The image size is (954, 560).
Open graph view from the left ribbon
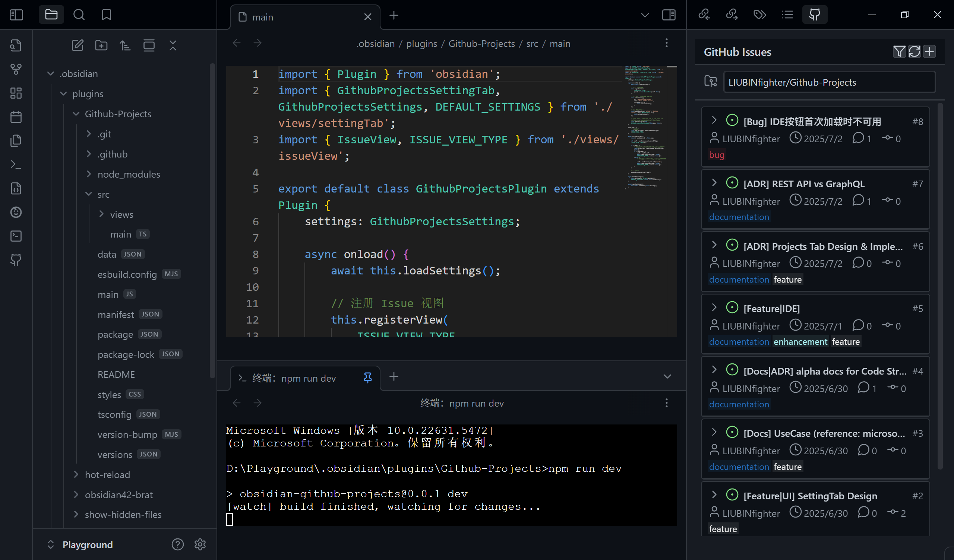[x=16, y=69]
